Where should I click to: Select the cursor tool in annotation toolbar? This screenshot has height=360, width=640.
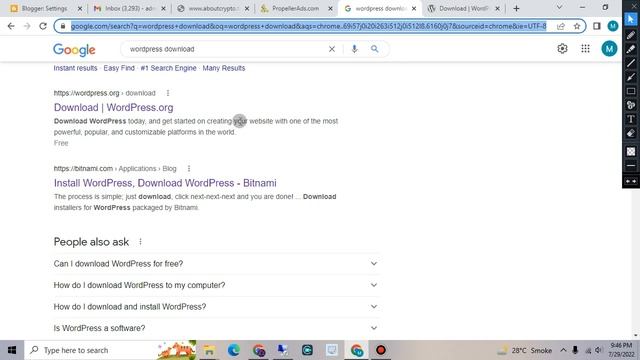[631, 19]
